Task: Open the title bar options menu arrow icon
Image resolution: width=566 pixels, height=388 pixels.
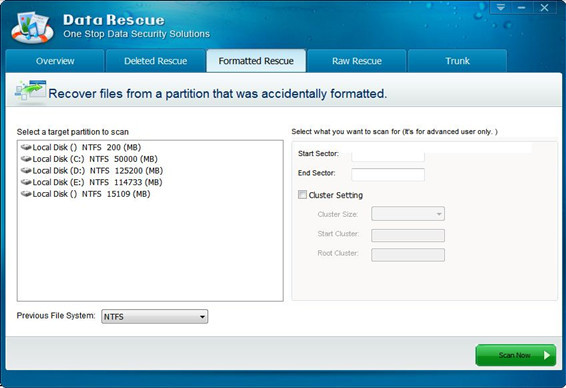Action: coord(500,7)
